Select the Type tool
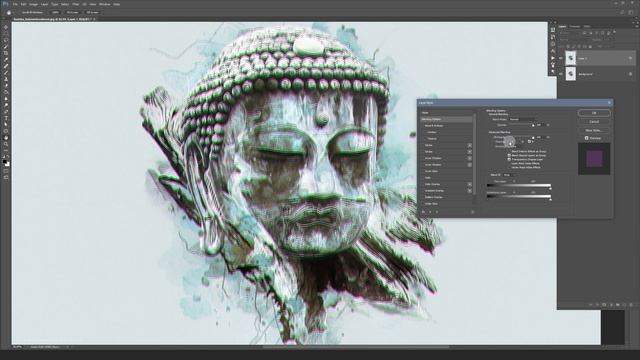Image resolution: width=640 pixels, height=360 pixels. 6,118
